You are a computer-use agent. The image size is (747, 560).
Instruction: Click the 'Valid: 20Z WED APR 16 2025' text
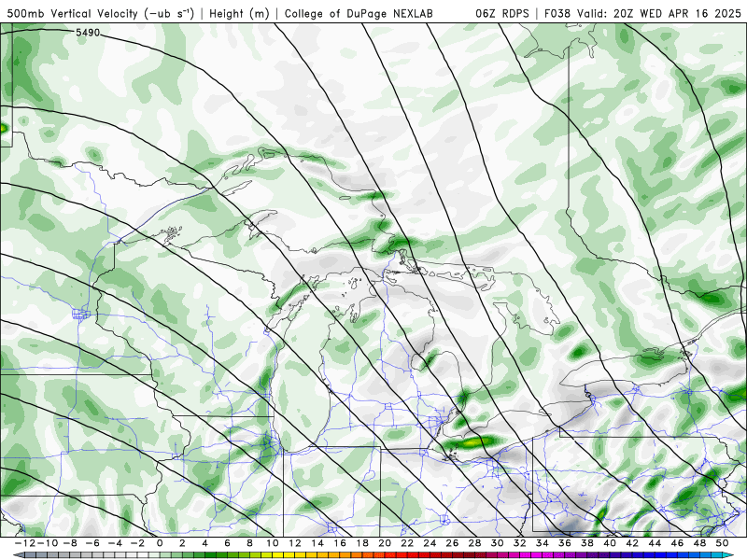click(659, 14)
